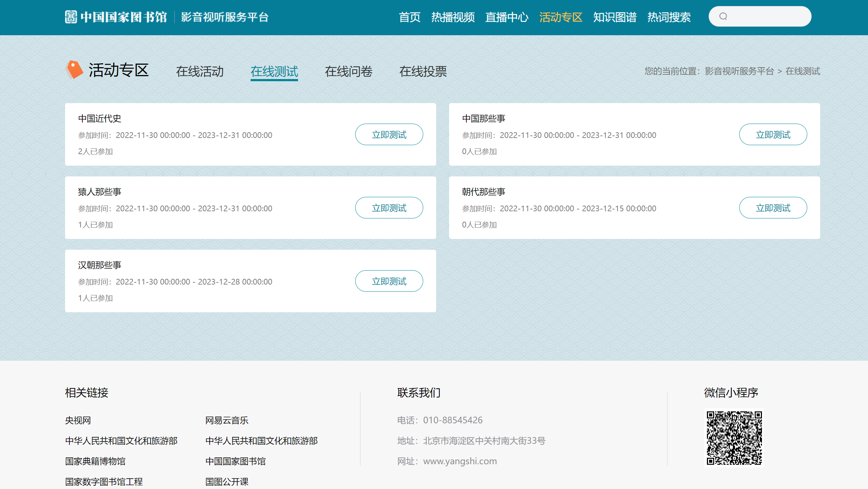868x489 pixels.
Task: Click the 参加时间 ending 2023-12-15 for 朝代那些事
Action: [559, 208]
